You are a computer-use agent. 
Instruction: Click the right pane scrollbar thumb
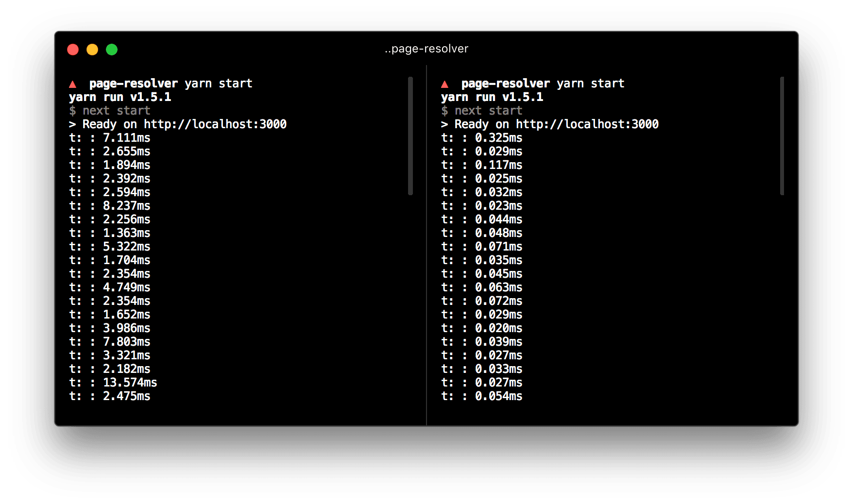pyautogui.click(x=782, y=136)
